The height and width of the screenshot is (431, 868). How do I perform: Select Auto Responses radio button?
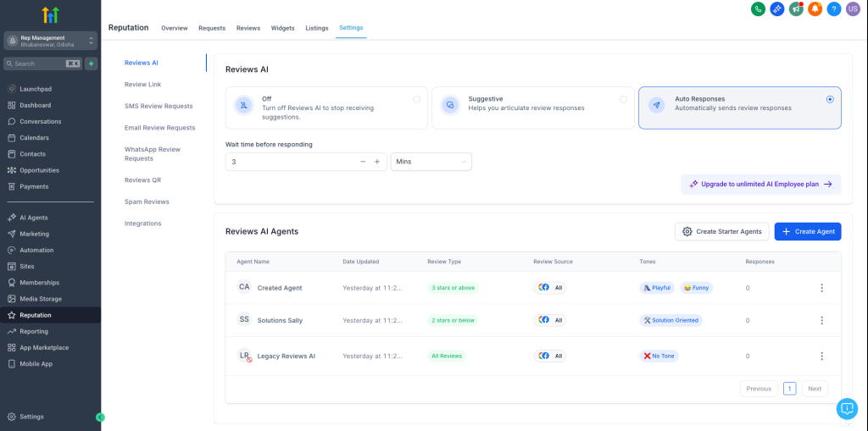[830, 99]
